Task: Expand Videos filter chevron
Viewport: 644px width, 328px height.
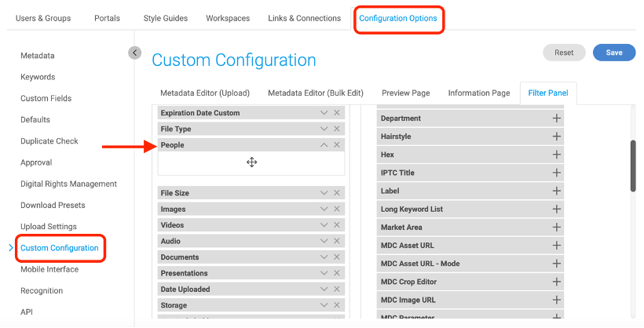Action: (x=324, y=225)
